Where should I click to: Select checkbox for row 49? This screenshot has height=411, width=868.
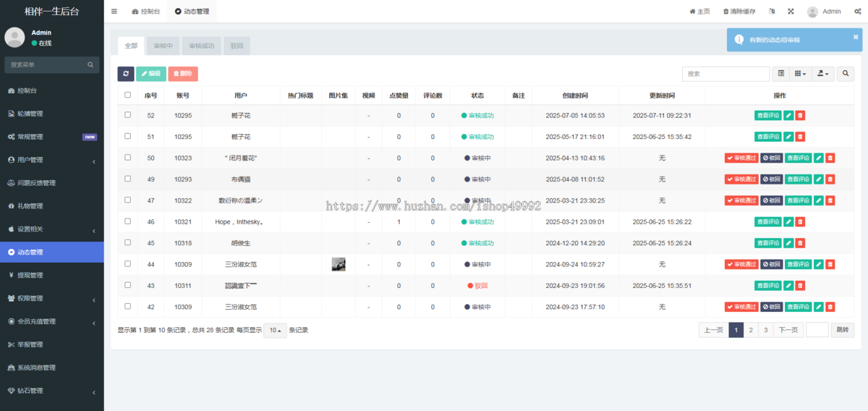pos(128,179)
